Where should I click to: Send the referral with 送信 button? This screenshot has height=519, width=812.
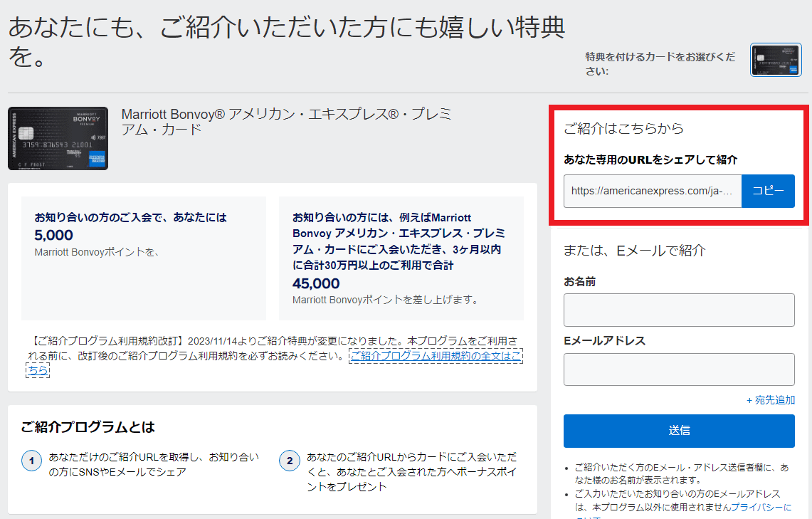click(x=679, y=431)
